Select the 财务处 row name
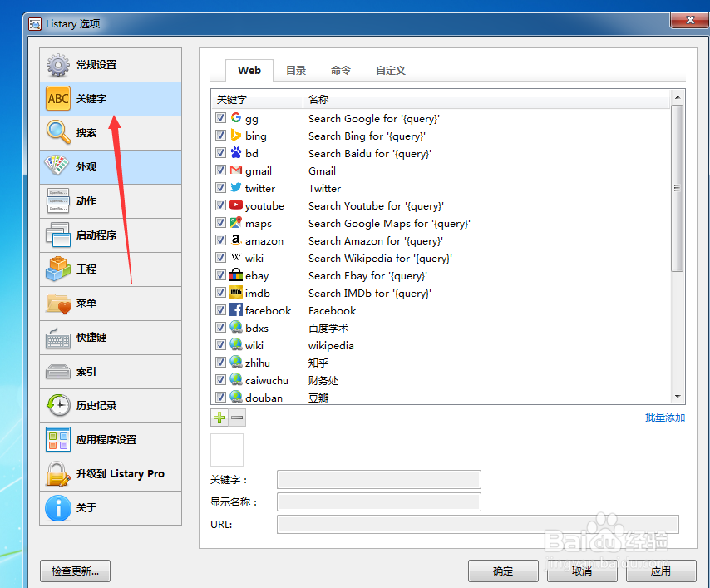710x588 pixels. pos(323,381)
